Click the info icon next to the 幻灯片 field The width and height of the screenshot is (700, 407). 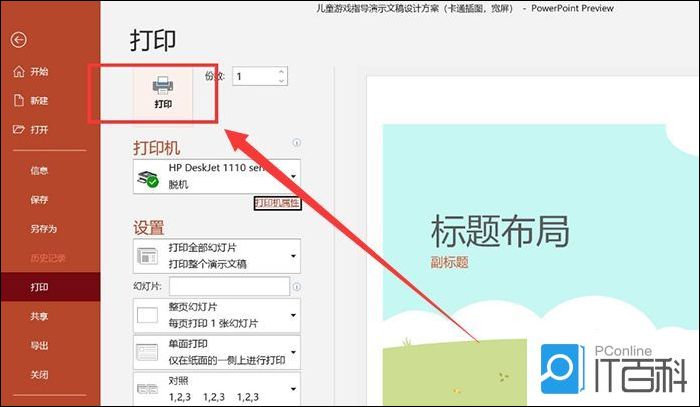[x=296, y=287]
